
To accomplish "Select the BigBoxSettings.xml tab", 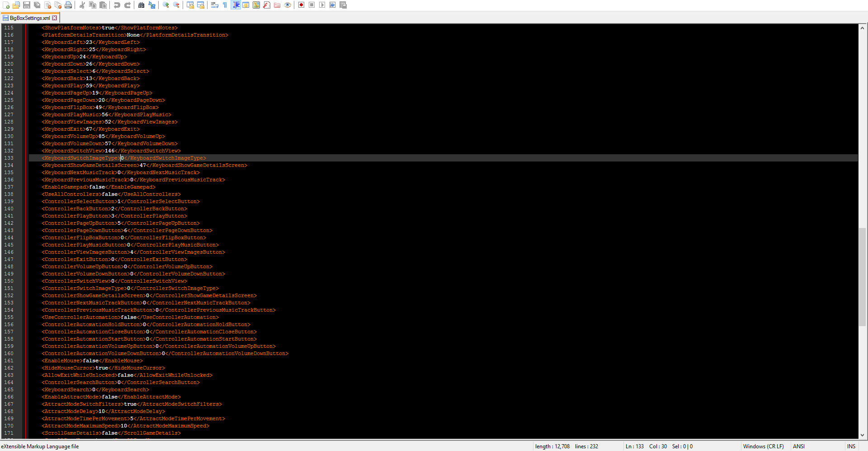I will (29, 18).
